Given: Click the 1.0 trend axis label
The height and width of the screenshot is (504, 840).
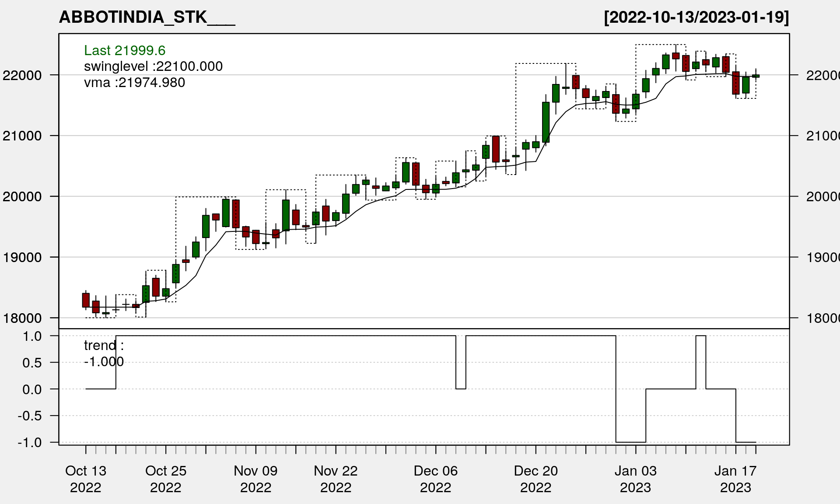Looking at the screenshot, I should pyautogui.click(x=32, y=336).
